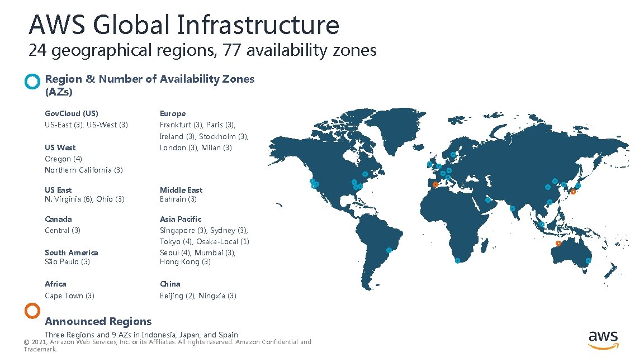The height and width of the screenshot is (362, 644).
Task: Click the 'Ireland (3), Stockholm (3),' line
Action: (204, 136)
